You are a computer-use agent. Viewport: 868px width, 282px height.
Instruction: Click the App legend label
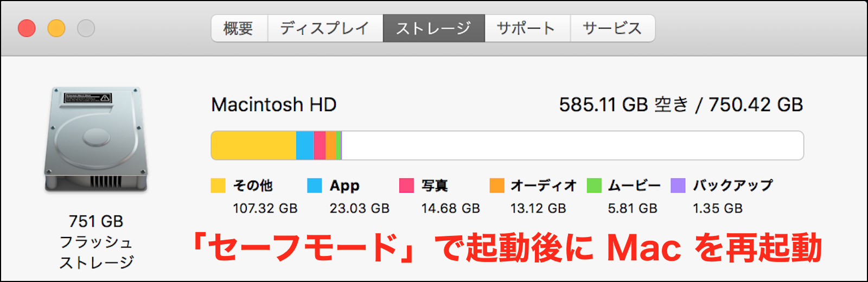344,186
